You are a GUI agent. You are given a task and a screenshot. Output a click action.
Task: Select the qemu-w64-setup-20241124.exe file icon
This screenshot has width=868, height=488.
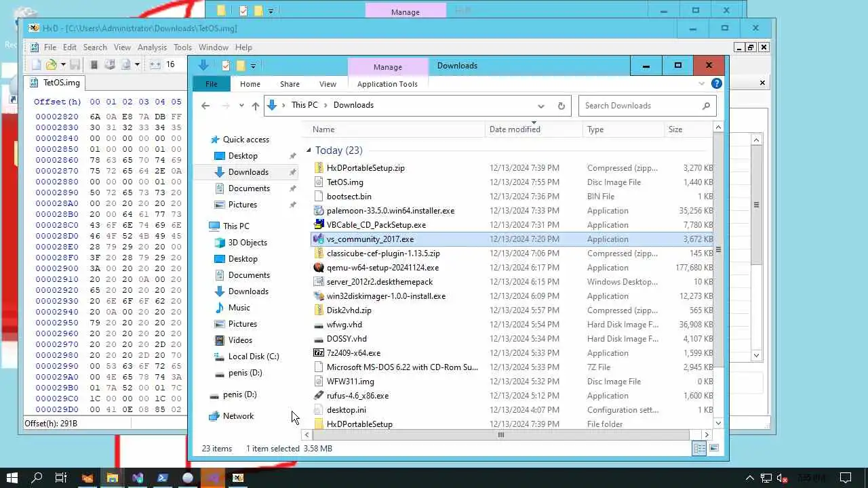(319, 267)
